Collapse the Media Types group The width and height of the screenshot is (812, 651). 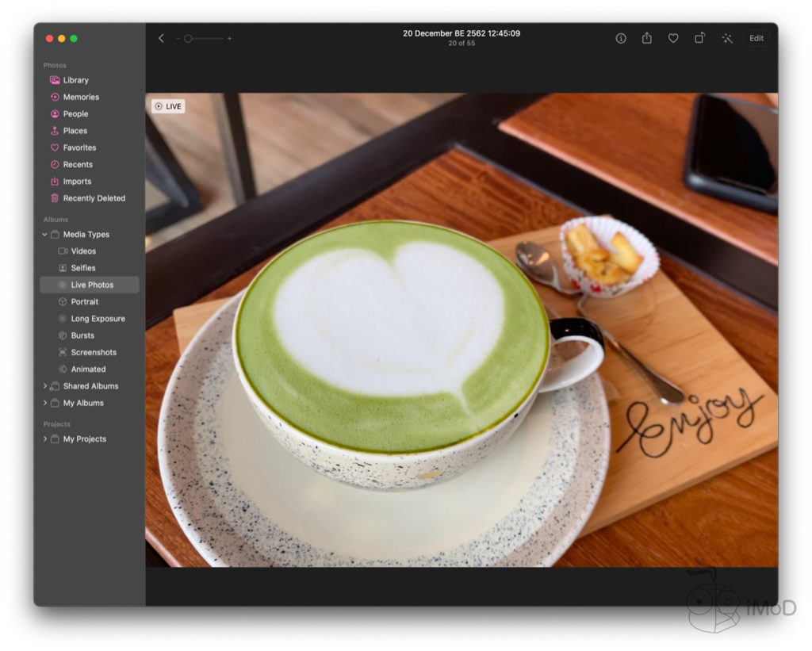[x=45, y=235]
